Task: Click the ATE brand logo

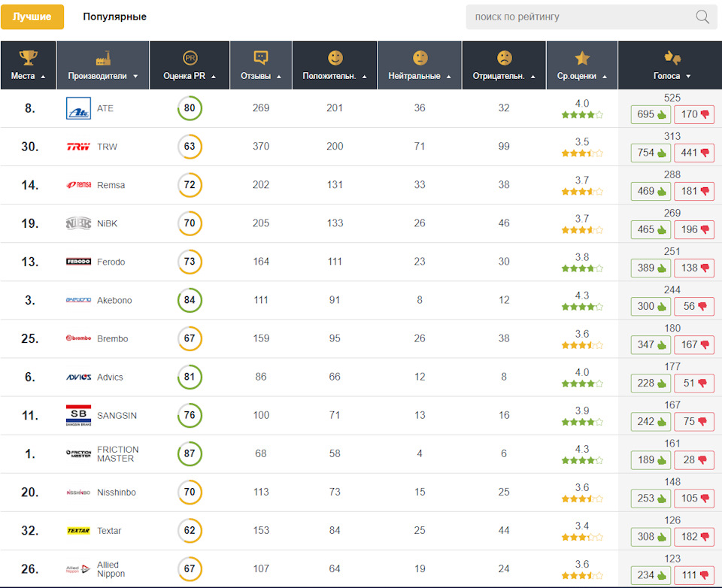Action: (78, 108)
